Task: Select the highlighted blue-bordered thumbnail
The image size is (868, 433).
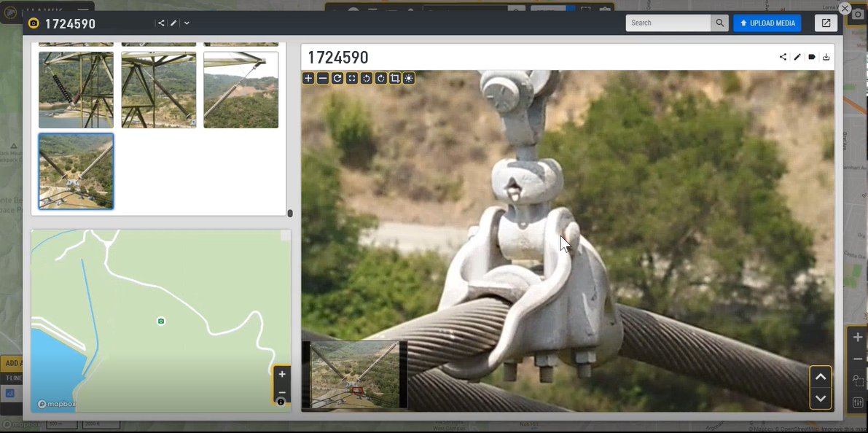Action: [76, 171]
